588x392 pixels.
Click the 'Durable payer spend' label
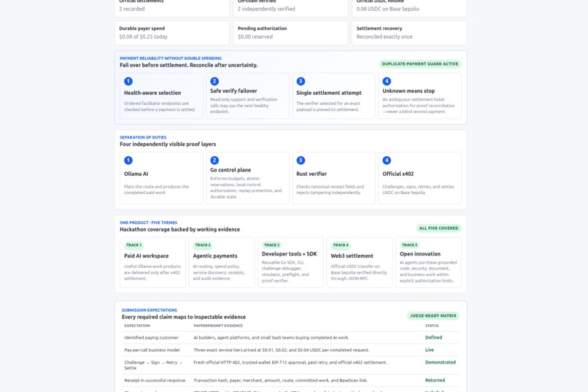(142, 28)
